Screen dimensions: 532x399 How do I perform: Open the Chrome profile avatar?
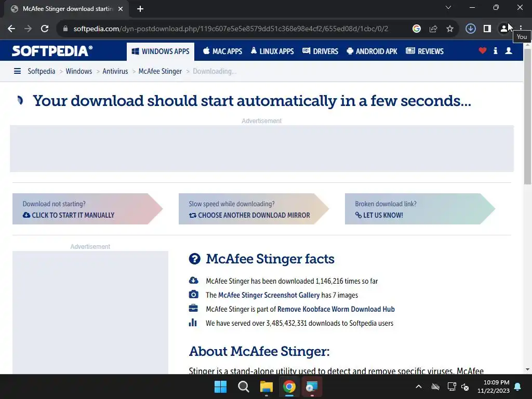(504, 29)
